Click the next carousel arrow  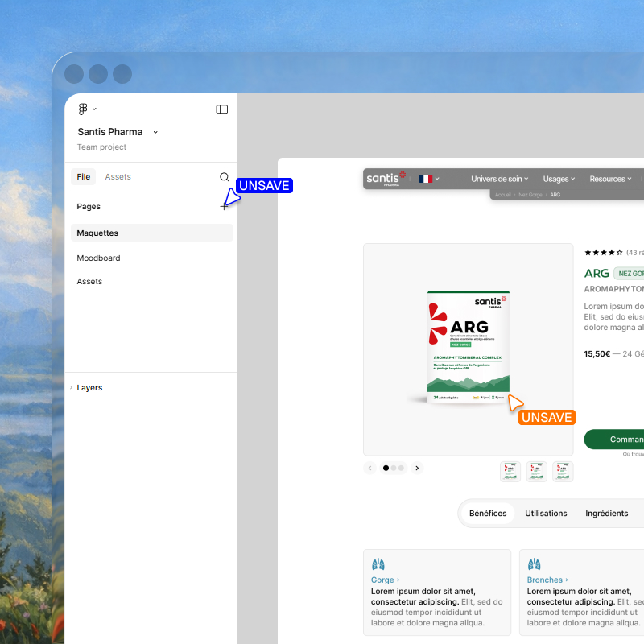pyautogui.click(x=417, y=468)
